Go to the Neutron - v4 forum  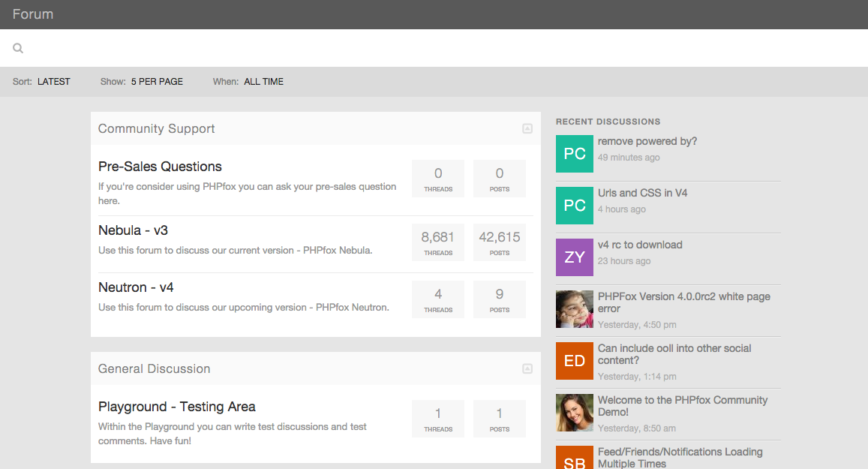coord(136,287)
